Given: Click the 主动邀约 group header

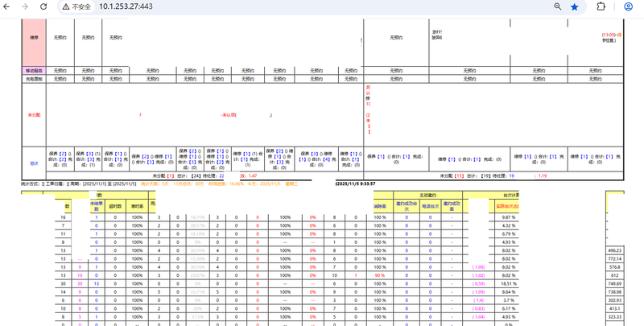Looking at the screenshot, I should 427,196.
